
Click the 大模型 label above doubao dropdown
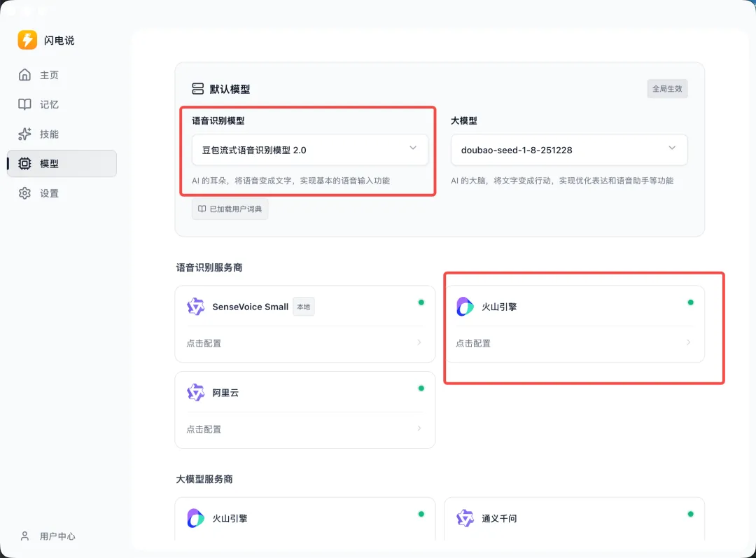tap(464, 120)
